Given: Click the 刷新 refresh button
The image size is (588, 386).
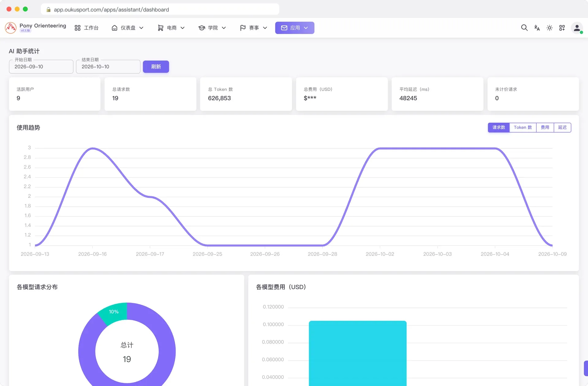Looking at the screenshot, I should point(156,67).
